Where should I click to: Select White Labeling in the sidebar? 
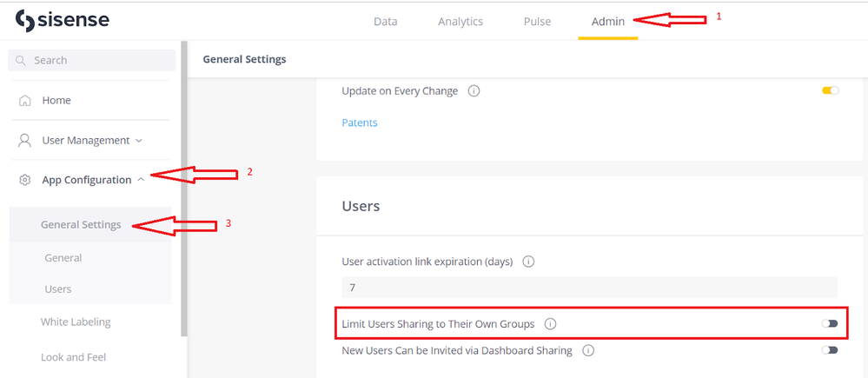click(x=76, y=322)
